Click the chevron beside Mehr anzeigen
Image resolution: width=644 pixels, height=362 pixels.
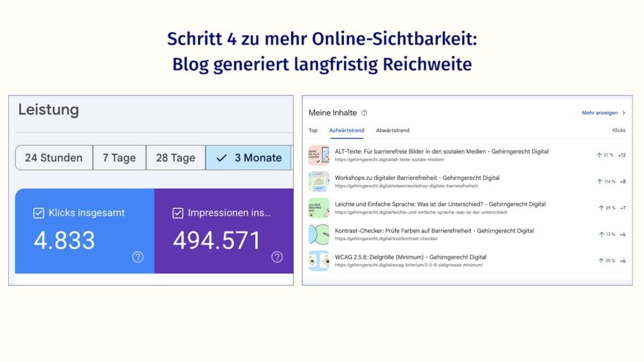623,112
